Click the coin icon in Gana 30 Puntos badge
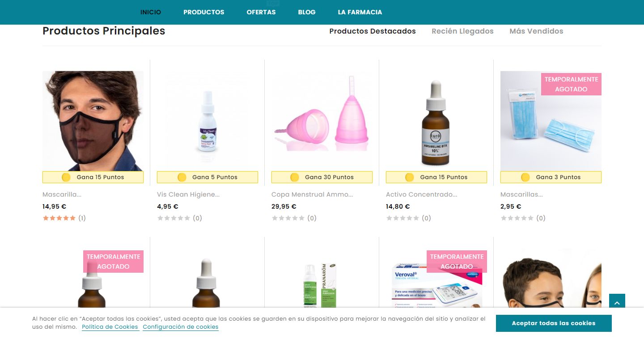The width and height of the screenshot is (644, 339). coord(295,177)
